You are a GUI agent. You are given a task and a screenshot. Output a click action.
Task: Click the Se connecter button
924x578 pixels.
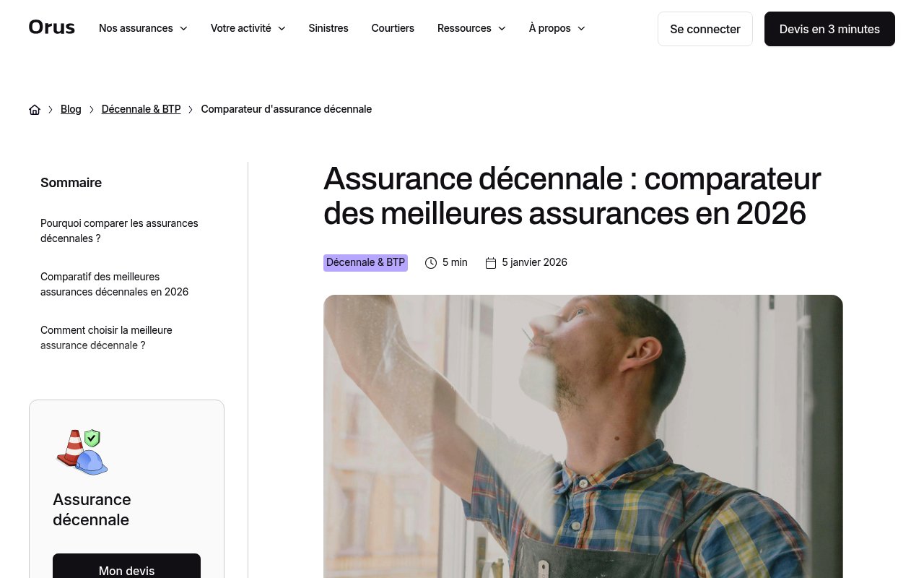click(x=705, y=29)
